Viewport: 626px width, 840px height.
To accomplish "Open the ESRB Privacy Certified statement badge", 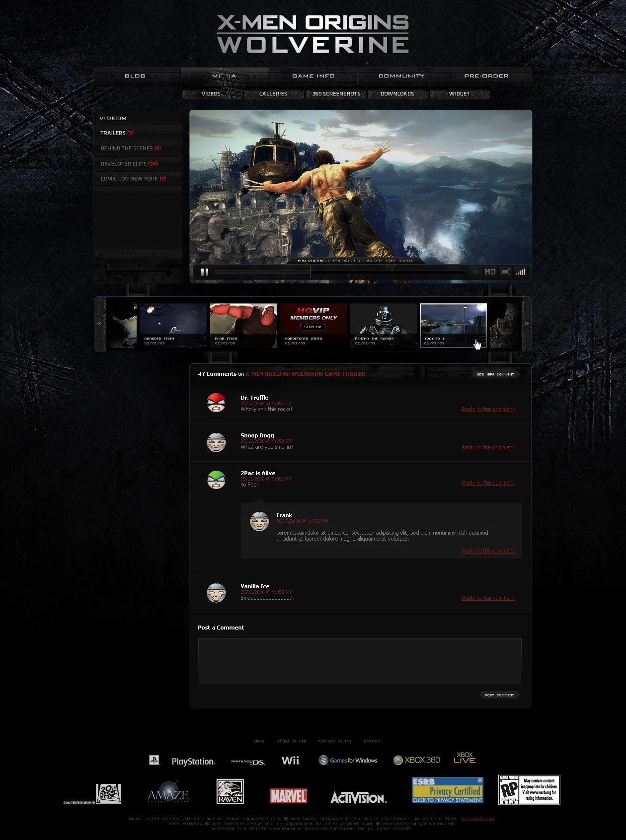I will click(448, 790).
